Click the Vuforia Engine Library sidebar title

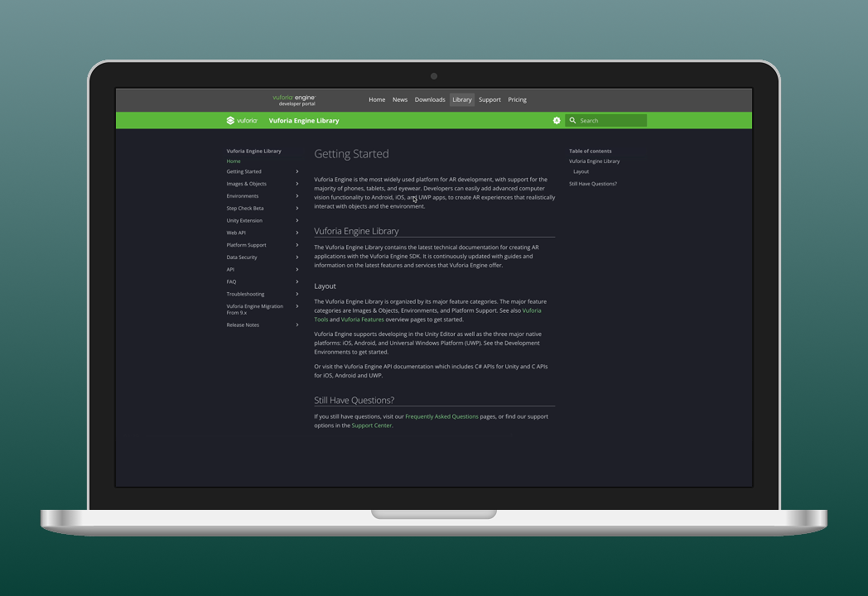[253, 151]
